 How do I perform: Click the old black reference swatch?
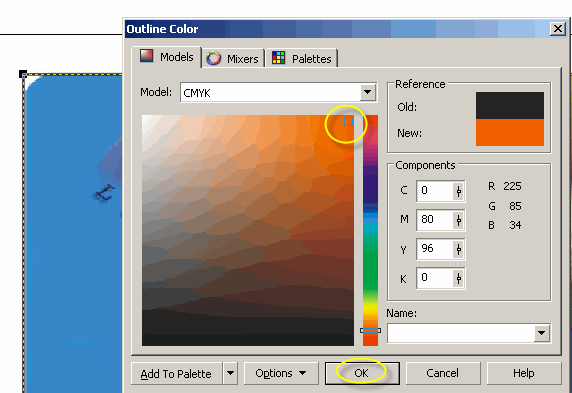point(510,105)
